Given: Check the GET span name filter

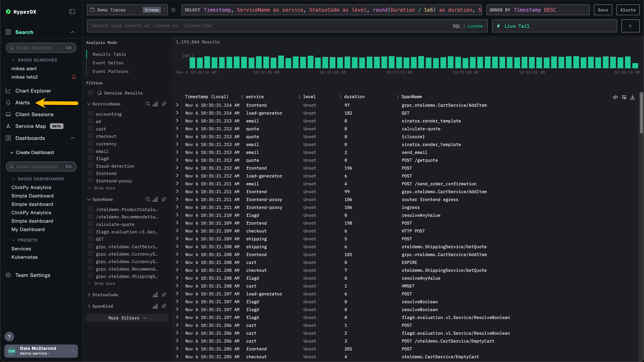Looking at the screenshot, I should point(91,239).
